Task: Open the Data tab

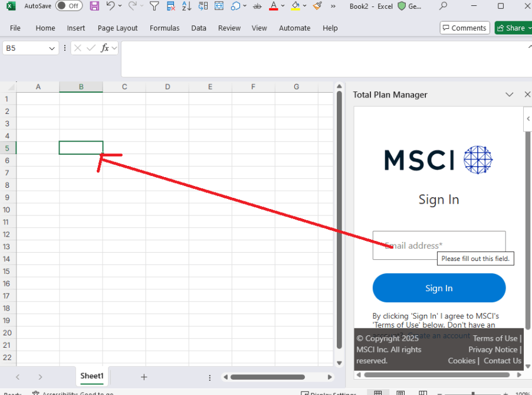Action: (199, 28)
